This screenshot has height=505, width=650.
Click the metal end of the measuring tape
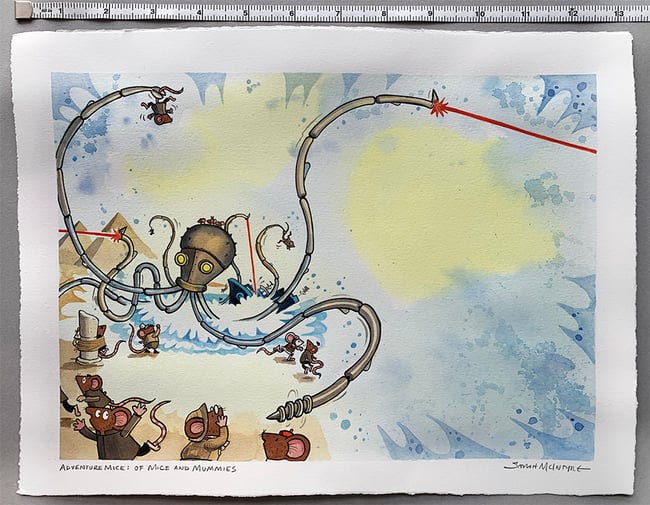click(x=23, y=10)
